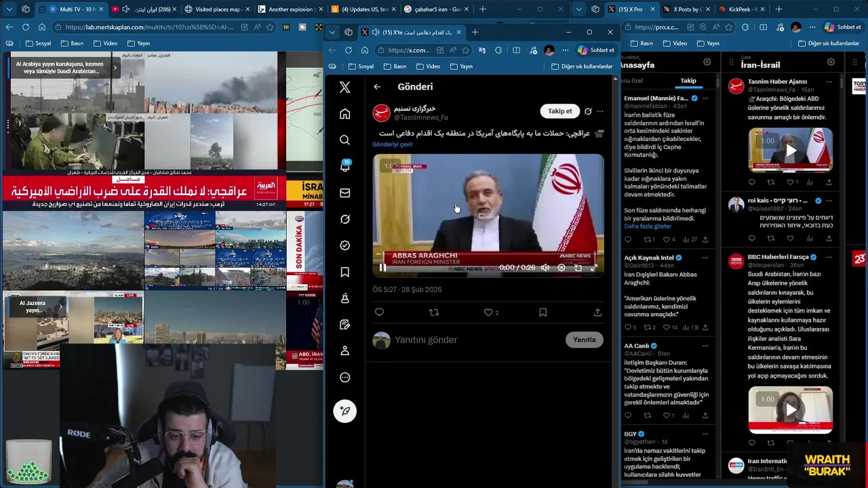Open Sosyal bookmarks folder in x.com window
Screen dimensions: 868x488
[361, 66]
